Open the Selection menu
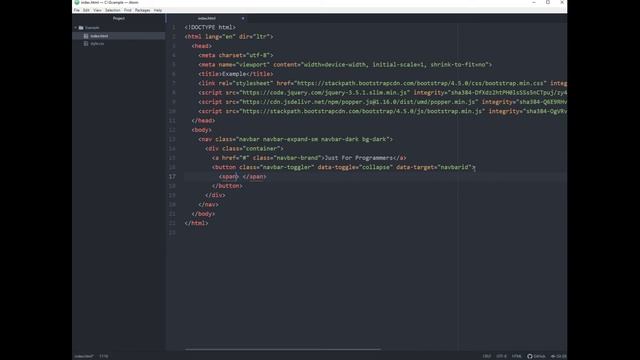 (x=113, y=10)
